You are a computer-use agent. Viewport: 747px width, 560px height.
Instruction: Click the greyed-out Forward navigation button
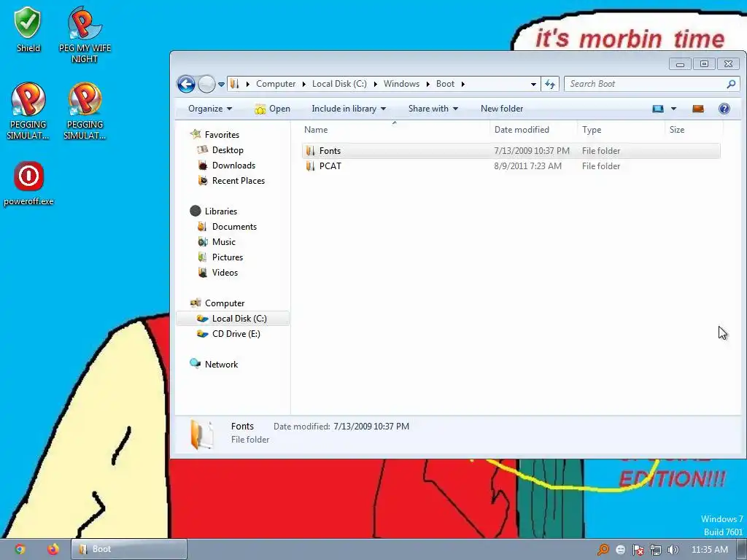[x=206, y=85]
